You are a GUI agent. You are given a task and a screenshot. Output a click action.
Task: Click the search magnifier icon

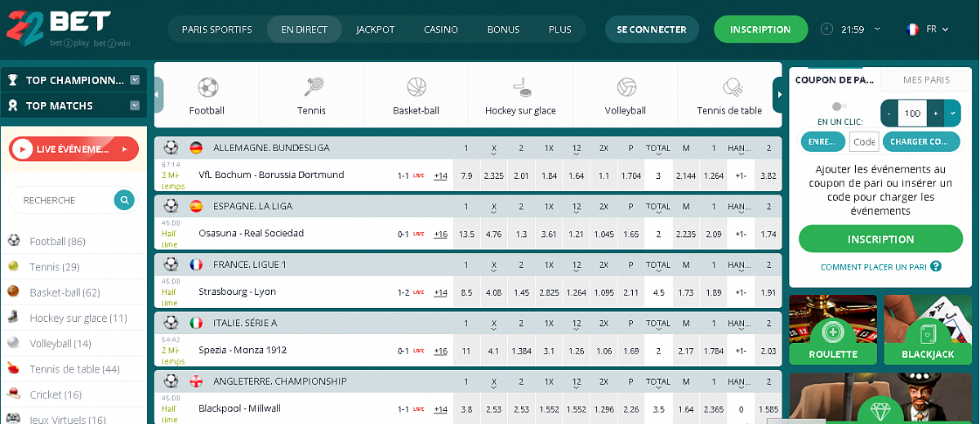pyautogui.click(x=124, y=199)
